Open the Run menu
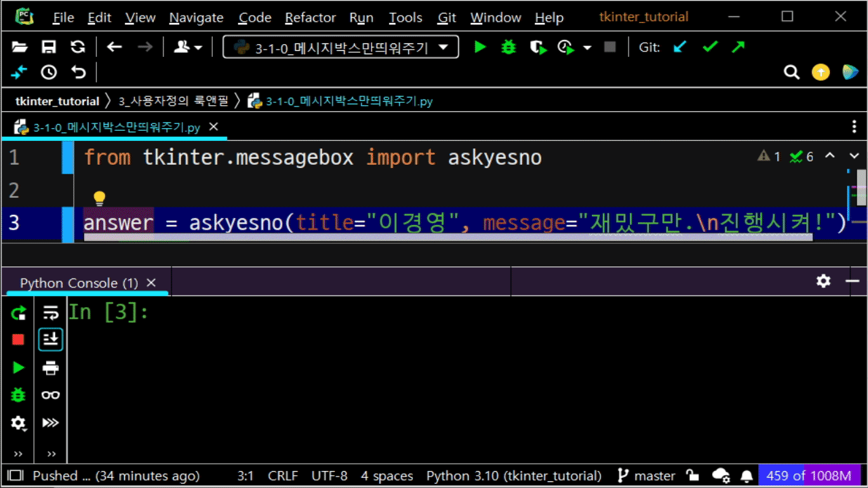This screenshot has height=488, width=868. tap(361, 18)
